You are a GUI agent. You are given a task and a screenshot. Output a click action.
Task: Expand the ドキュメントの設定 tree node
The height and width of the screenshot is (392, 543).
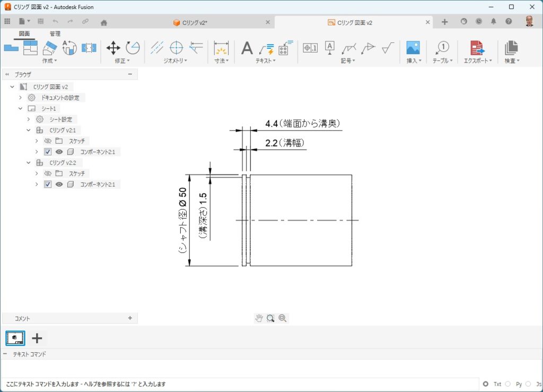click(x=21, y=98)
